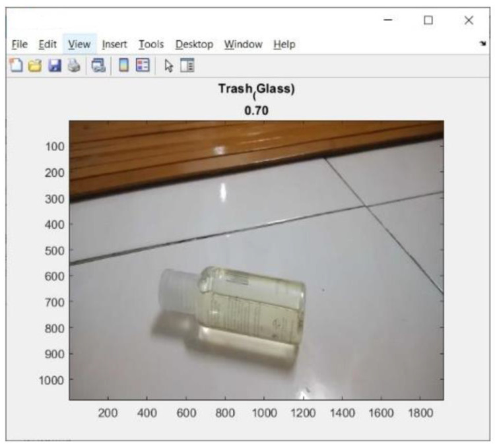Maximize the figure window
Image resolution: width=495 pixels, height=448 pixels.
tap(428, 20)
